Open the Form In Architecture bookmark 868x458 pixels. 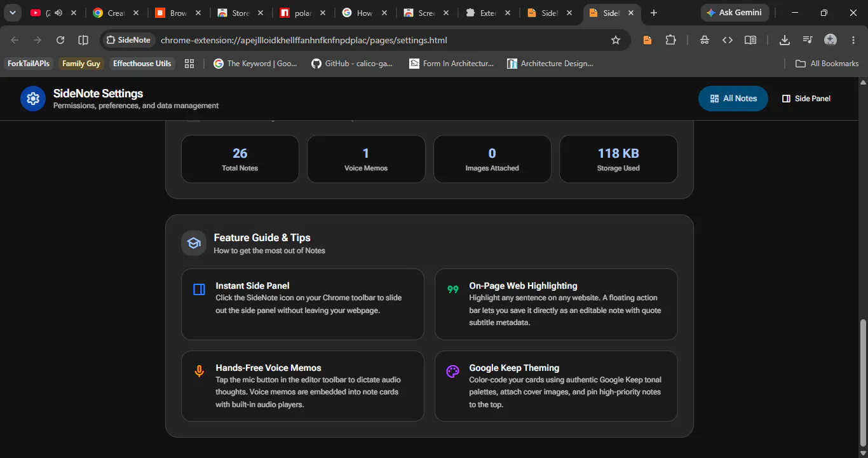pos(452,64)
